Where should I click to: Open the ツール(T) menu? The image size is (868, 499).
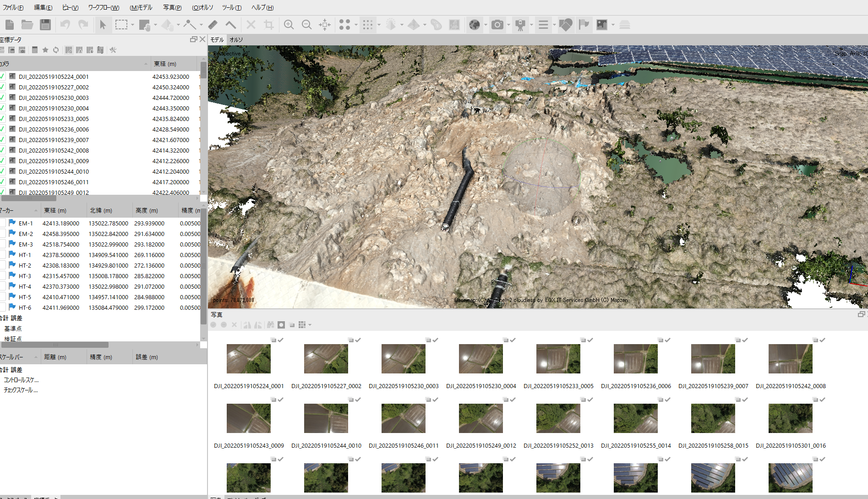pyautogui.click(x=232, y=7)
